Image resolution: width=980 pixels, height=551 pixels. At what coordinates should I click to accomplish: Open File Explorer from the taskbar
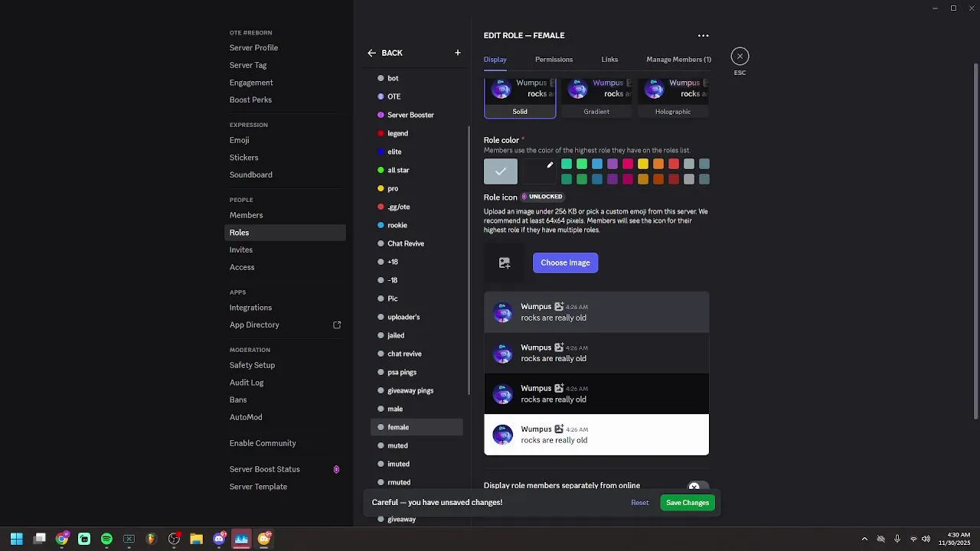coord(196,539)
